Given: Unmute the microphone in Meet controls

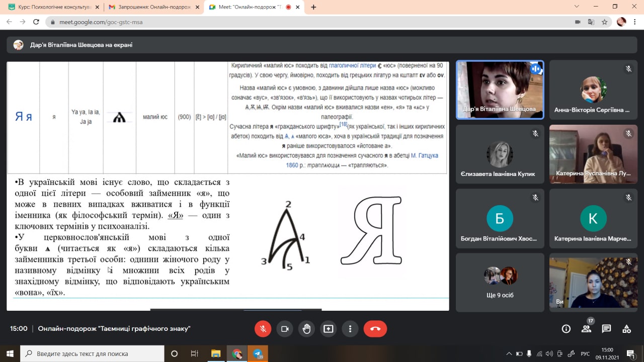Looking at the screenshot, I should (263, 329).
